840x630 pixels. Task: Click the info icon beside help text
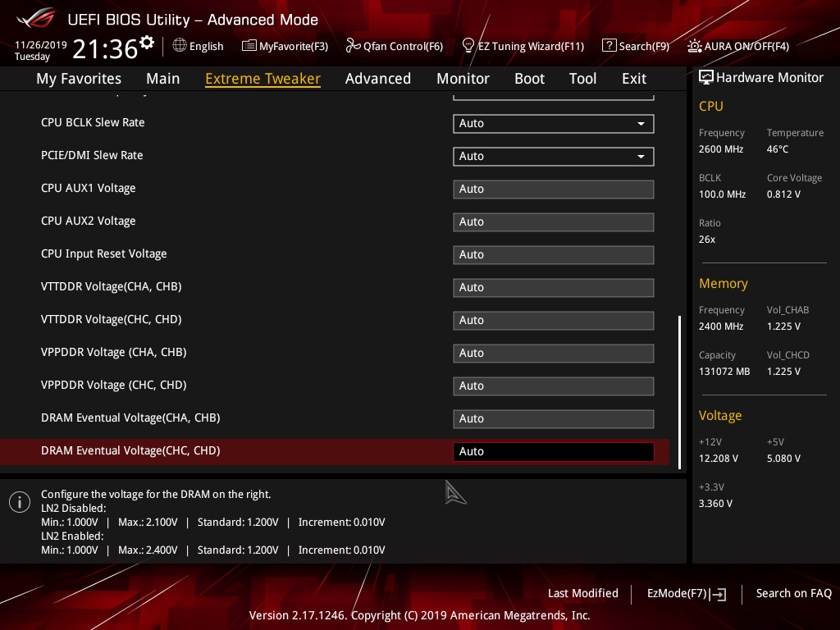20,502
